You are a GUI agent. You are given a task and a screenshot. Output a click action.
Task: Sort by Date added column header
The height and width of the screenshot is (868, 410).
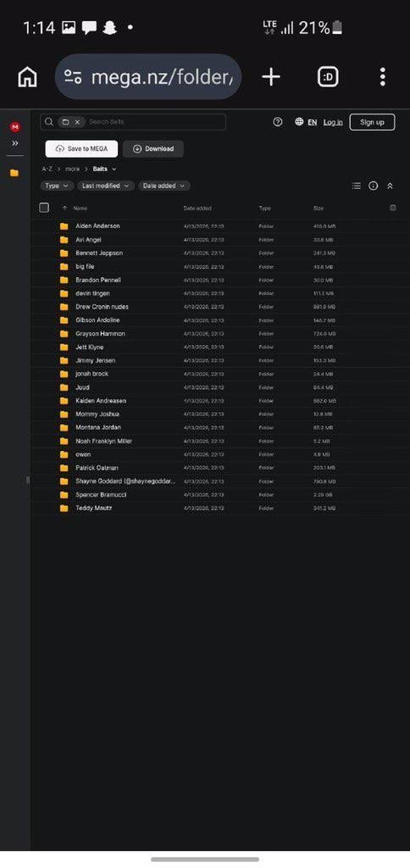[x=197, y=209]
